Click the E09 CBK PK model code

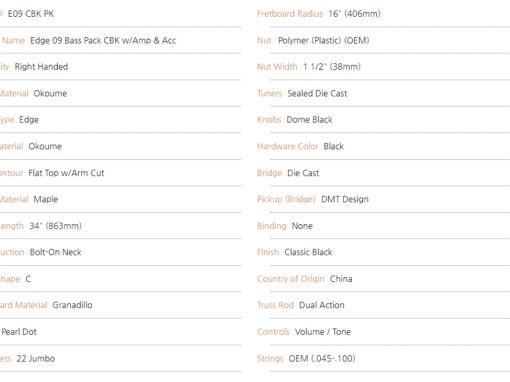tap(31, 14)
